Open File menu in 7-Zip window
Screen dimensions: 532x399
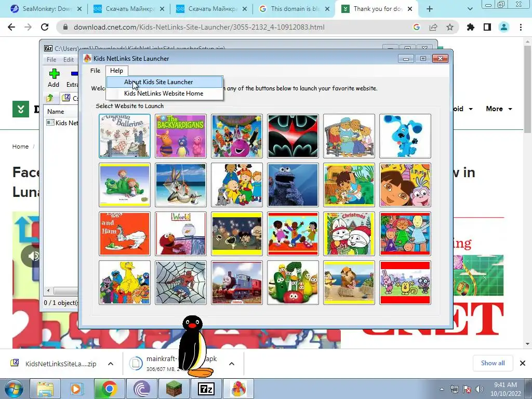click(51, 60)
